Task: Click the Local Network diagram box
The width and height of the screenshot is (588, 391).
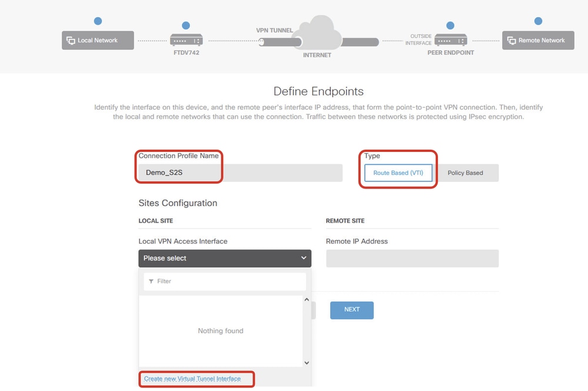Action: click(98, 40)
